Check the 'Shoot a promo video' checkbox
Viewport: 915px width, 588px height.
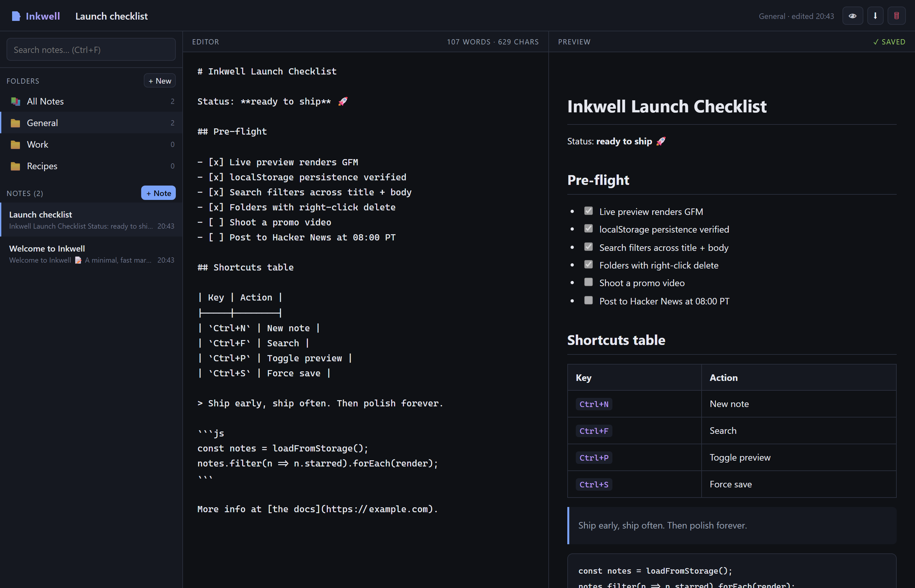[589, 282]
